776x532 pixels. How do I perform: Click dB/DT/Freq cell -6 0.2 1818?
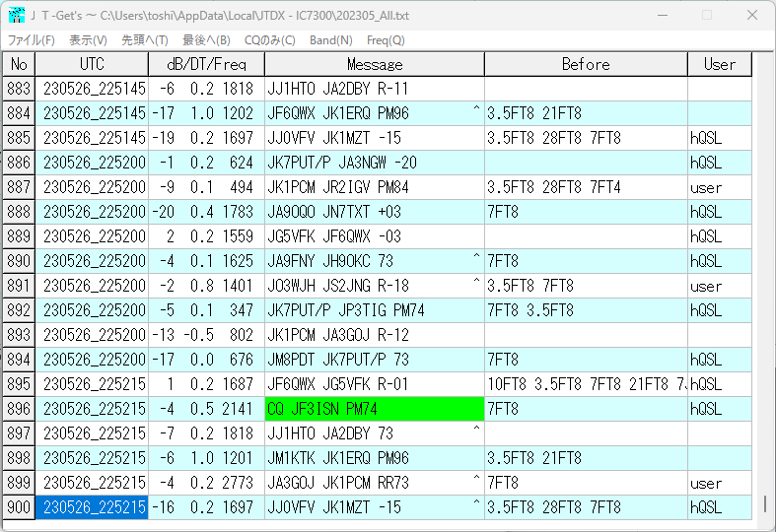pos(206,89)
